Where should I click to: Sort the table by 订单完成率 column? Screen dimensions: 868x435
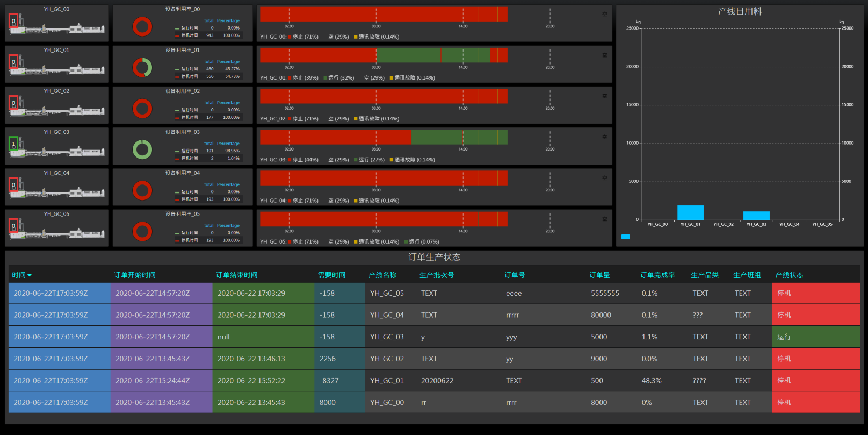point(657,275)
